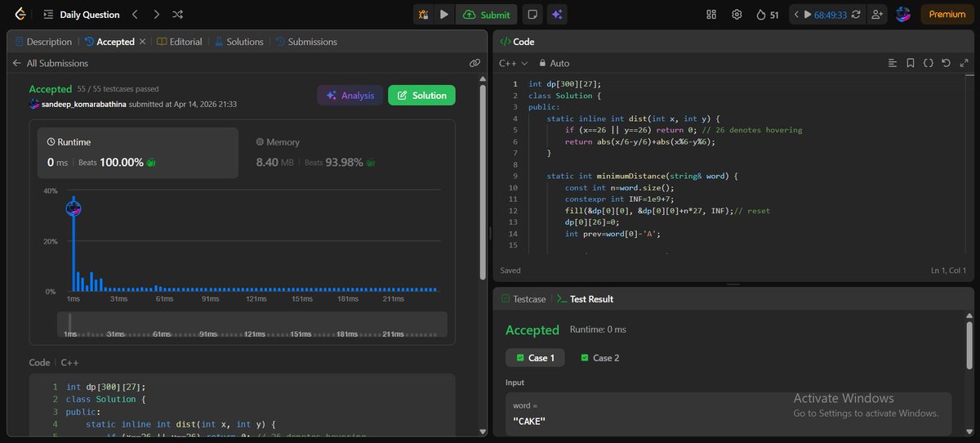
Task: Open the Submissions tab
Action: pos(306,42)
